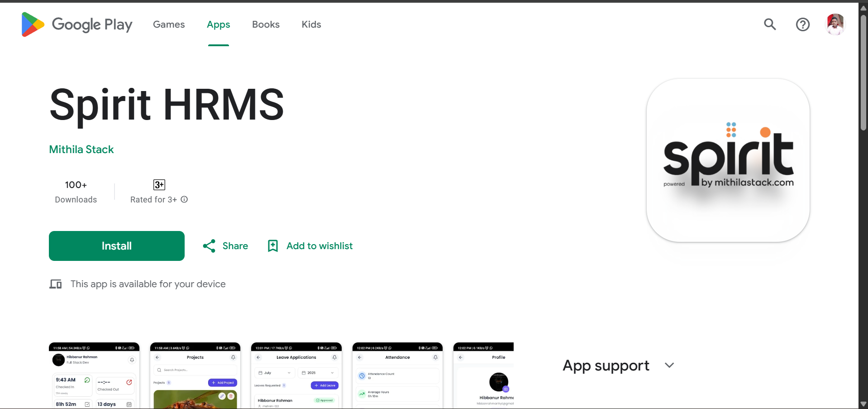Image resolution: width=868 pixels, height=409 pixels.
Task: Share this app listing
Action: click(225, 246)
